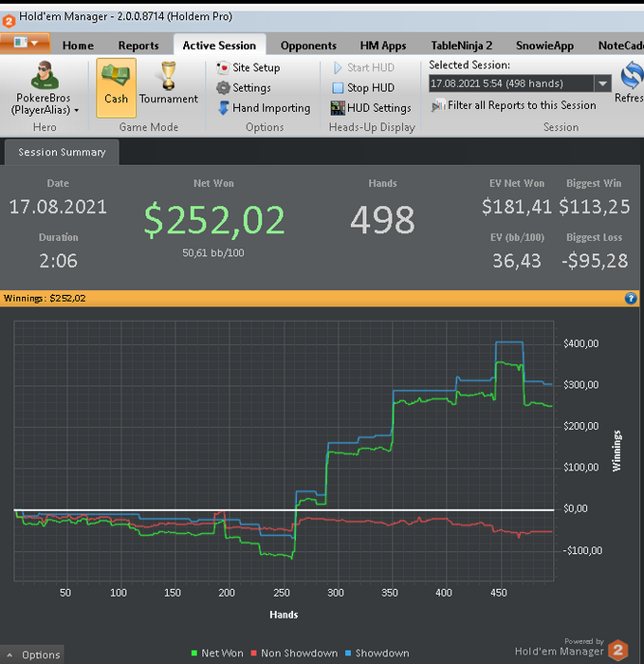The width and height of the screenshot is (644, 664).
Task: Click the PokereBros hero avatar icon
Action: point(45,75)
